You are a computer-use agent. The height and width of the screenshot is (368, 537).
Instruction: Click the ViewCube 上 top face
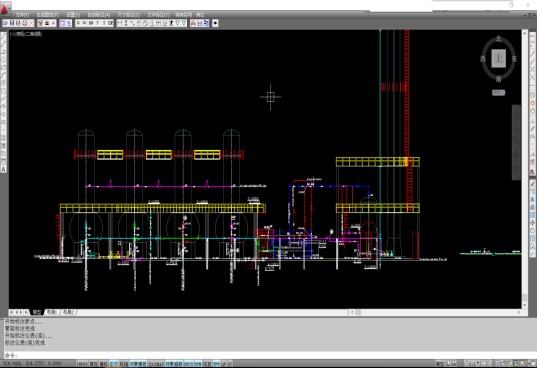point(498,59)
